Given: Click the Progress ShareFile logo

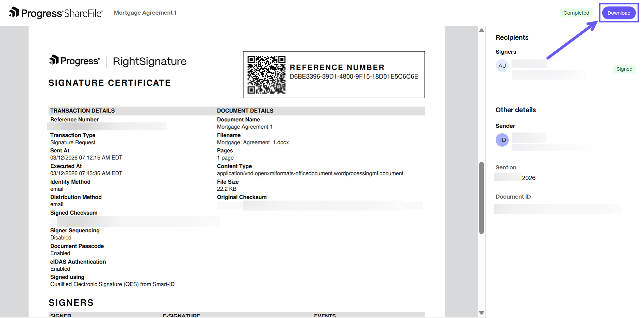Looking at the screenshot, I should click(x=56, y=13).
